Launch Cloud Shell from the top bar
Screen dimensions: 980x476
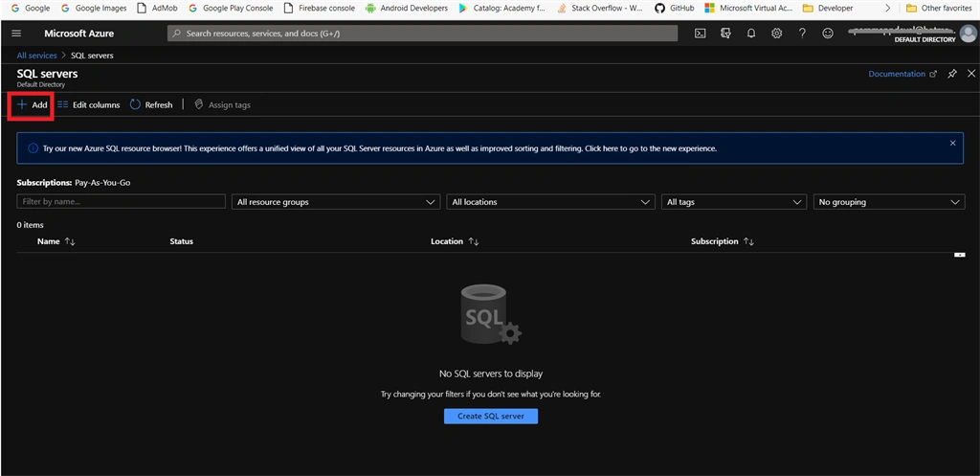click(701, 34)
